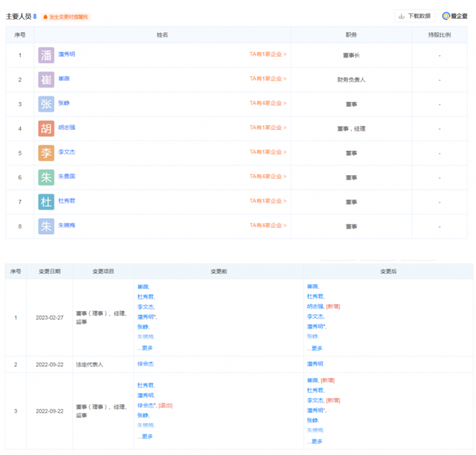Click the blue 张 avatar icon
This screenshot has height=455, width=476.
46,104
